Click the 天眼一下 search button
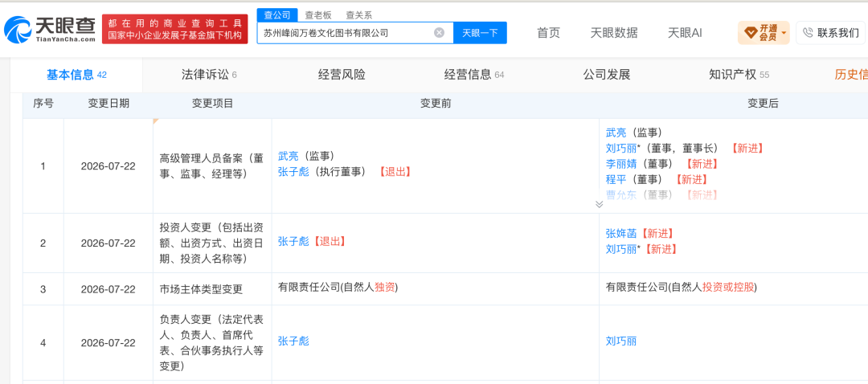 click(x=480, y=33)
